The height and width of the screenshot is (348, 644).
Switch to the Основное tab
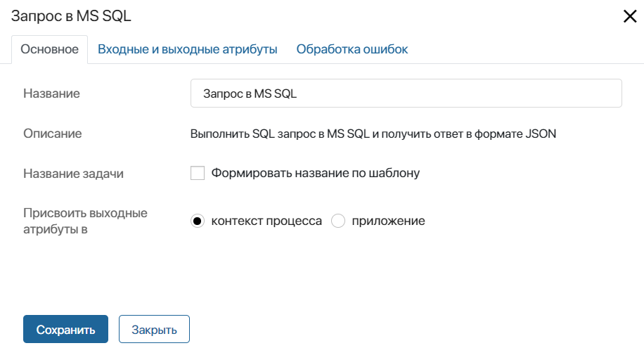50,49
